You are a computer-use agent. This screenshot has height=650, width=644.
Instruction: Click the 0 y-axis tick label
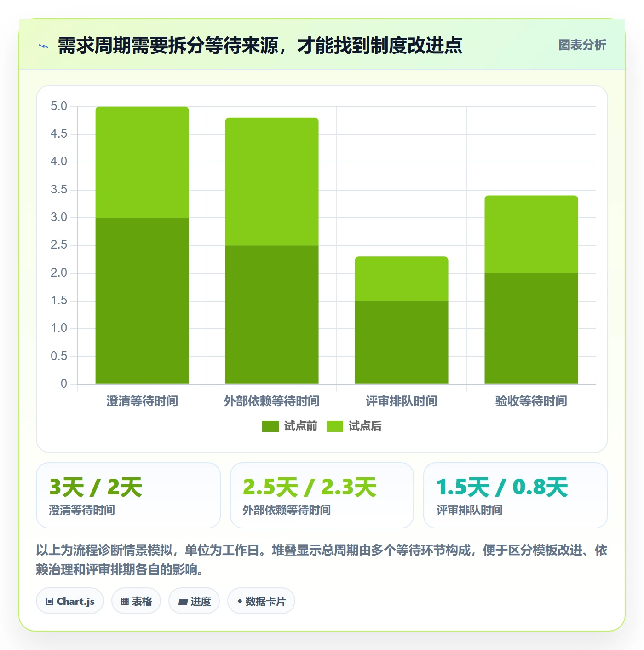[64, 383]
